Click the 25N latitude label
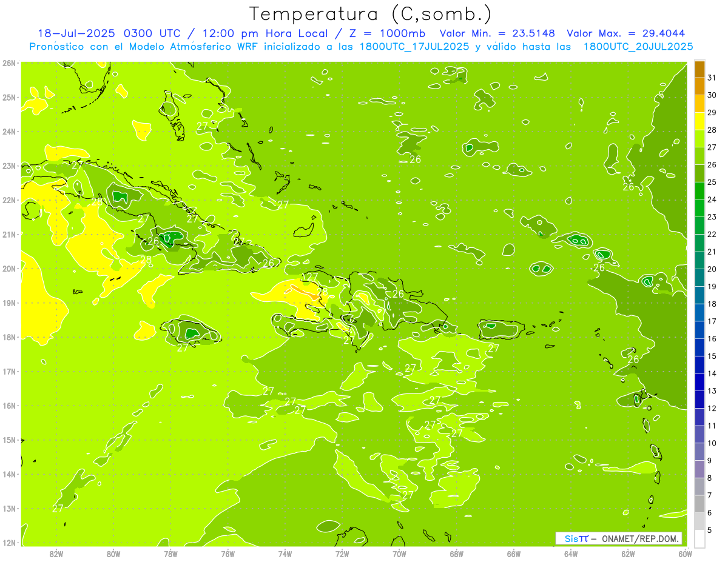The width and height of the screenshot is (728, 562). 9,97
